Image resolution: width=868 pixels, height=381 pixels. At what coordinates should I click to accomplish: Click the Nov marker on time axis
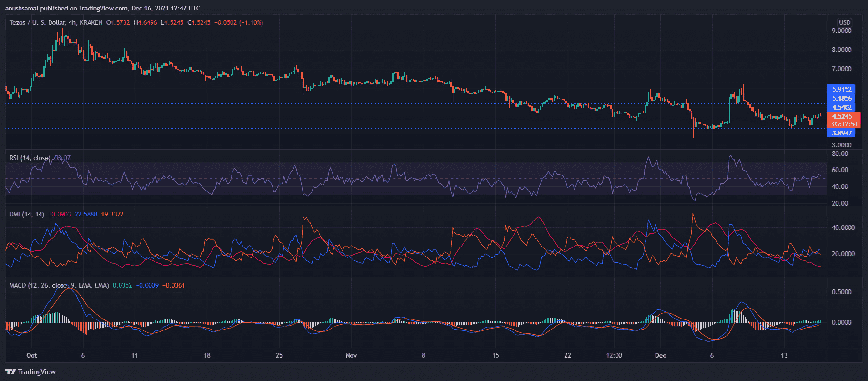point(351,355)
